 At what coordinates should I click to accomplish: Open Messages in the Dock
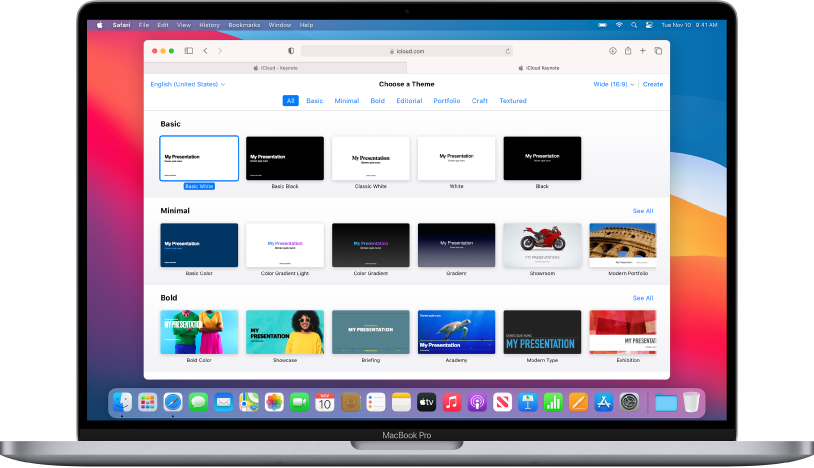(x=198, y=402)
